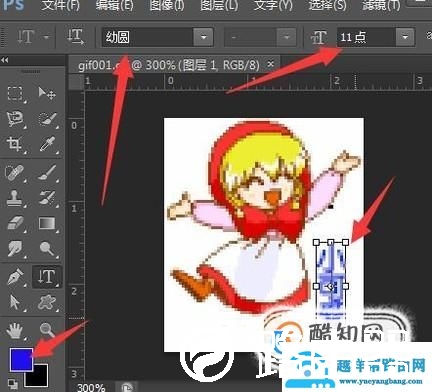Select the Custom Shape tool
The image size is (432, 392).
click(x=47, y=302)
